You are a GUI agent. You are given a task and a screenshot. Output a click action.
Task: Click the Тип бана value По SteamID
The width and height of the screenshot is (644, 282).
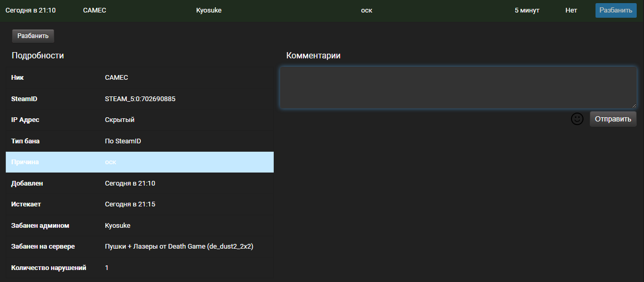123,141
